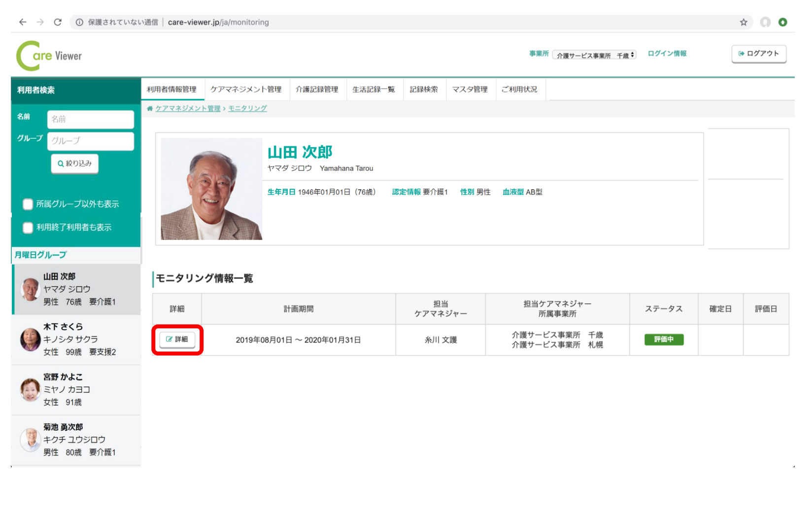Click the browser back arrow
The height and width of the screenshot is (516, 812).
pyautogui.click(x=23, y=22)
